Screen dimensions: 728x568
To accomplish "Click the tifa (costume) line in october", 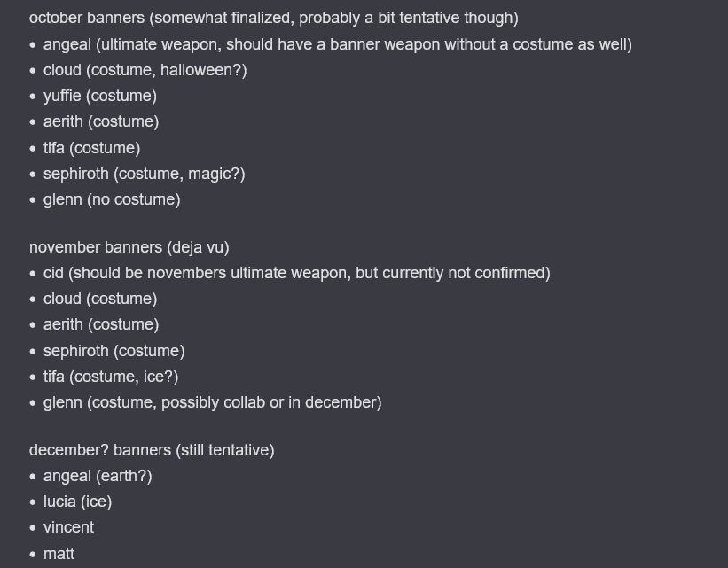I will (x=91, y=148).
